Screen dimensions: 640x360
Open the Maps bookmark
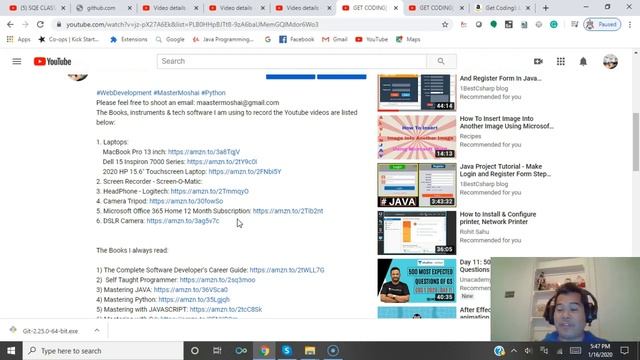point(408,39)
